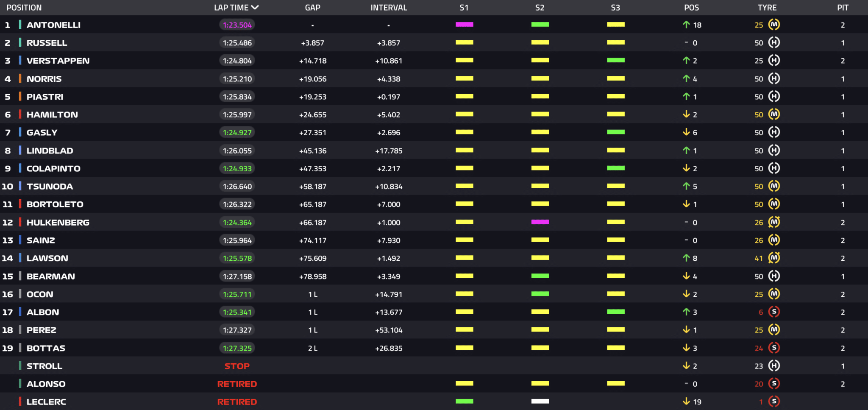Click Lawson's tyre age value 41

pos(758,258)
